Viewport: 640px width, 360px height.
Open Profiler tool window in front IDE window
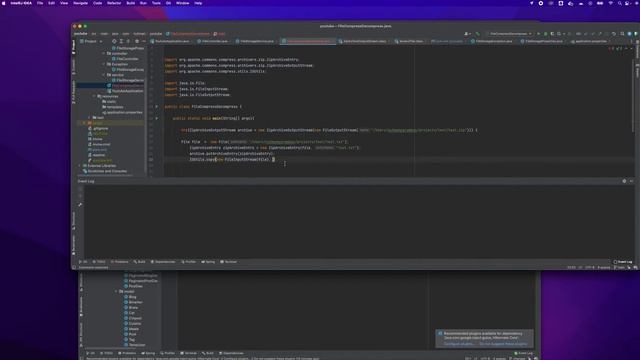point(189,262)
